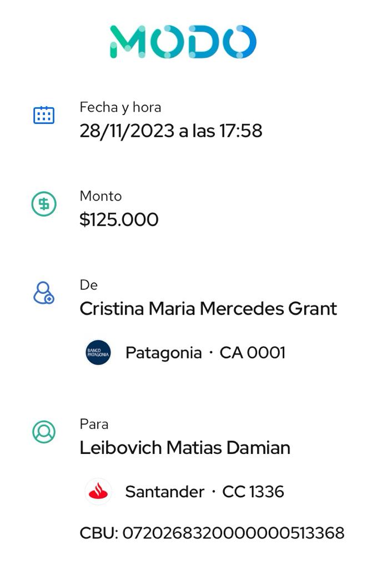Click the Patagonia bank name text
This screenshot has height=569, width=392.
(x=163, y=353)
